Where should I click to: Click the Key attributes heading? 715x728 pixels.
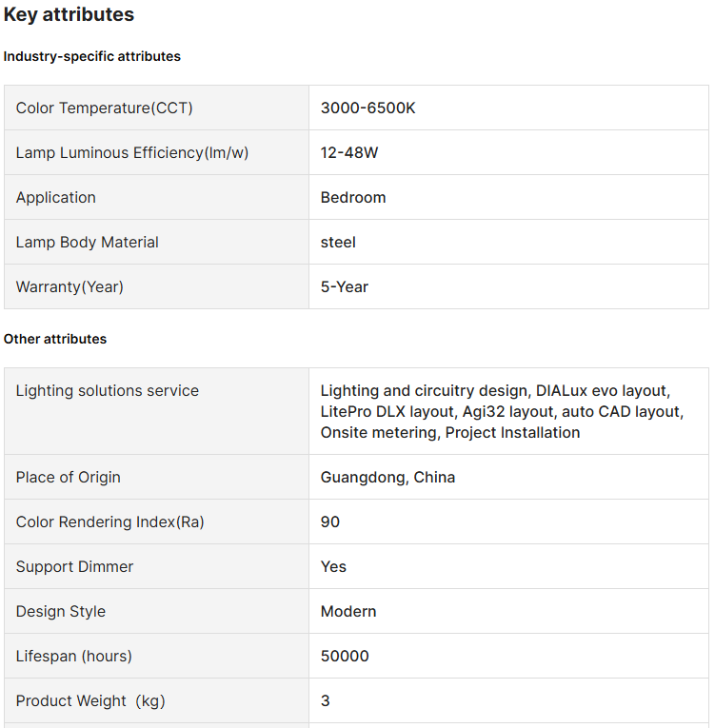pos(69,15)
